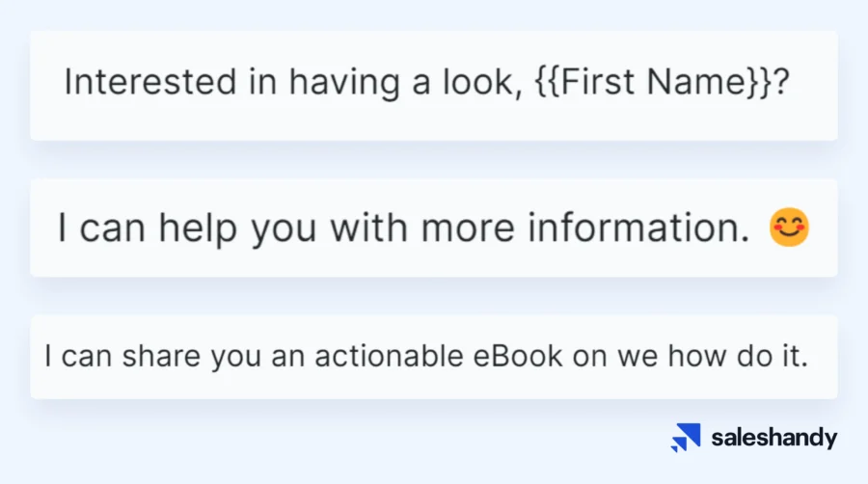Click the smiling blush emoji
Viewport: 868px width, 484px height.
789,229
